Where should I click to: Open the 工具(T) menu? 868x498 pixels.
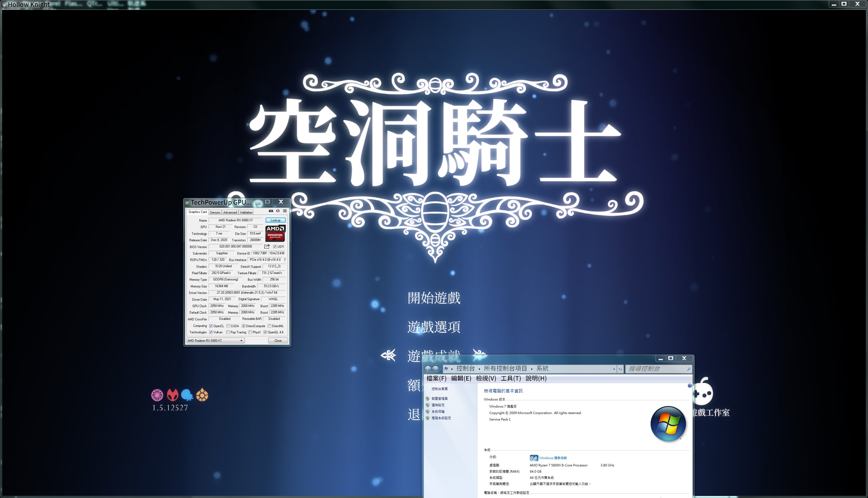[x=510, y=378]
